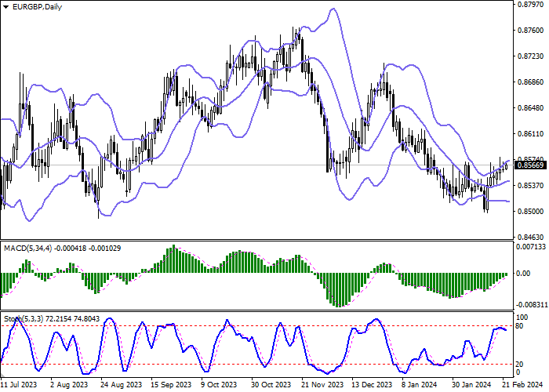
Task: Click the 30 Jan 2024 date label
Action: (x=471, y=385)
